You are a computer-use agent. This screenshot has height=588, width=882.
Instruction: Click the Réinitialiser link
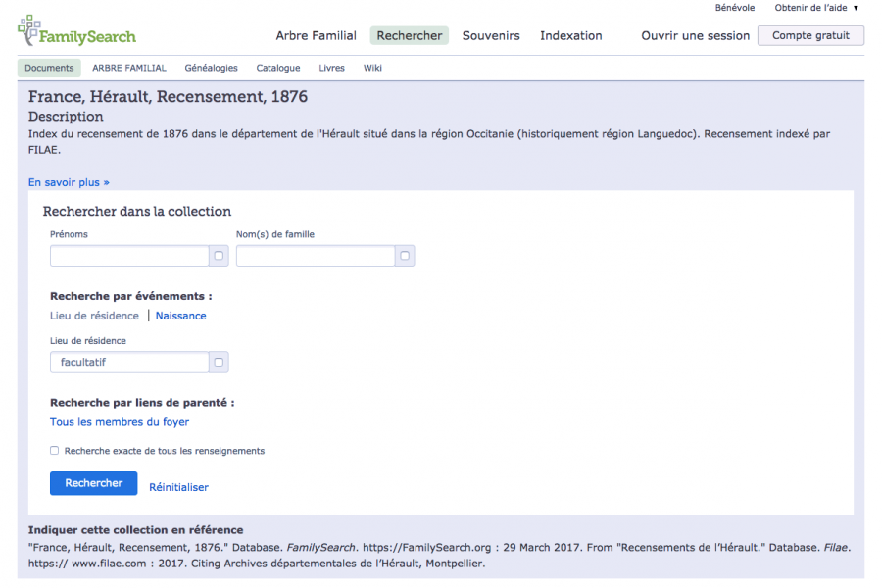click(x=178, y=487)
